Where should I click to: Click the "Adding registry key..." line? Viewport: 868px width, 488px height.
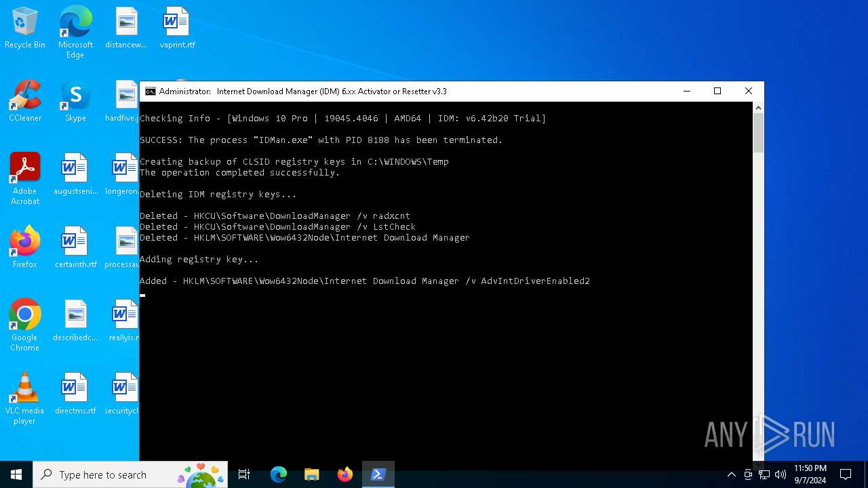coord(199,259)
